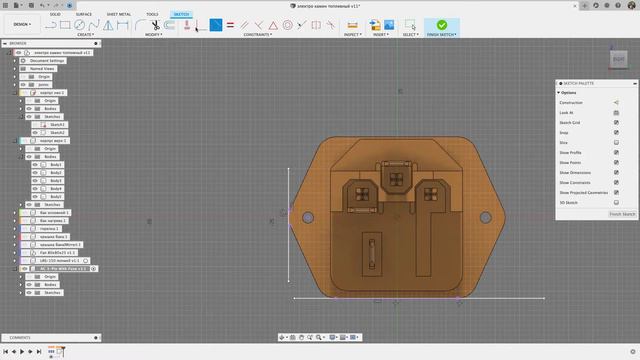Switch to the SOLID tab
This screenshot has height=360, width=640.
(55, 14)
